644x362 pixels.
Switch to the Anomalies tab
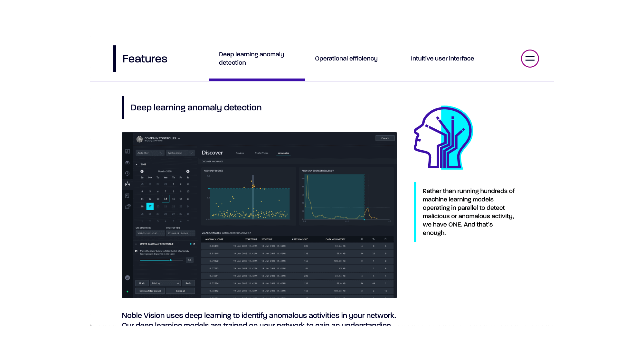[283, 153]
